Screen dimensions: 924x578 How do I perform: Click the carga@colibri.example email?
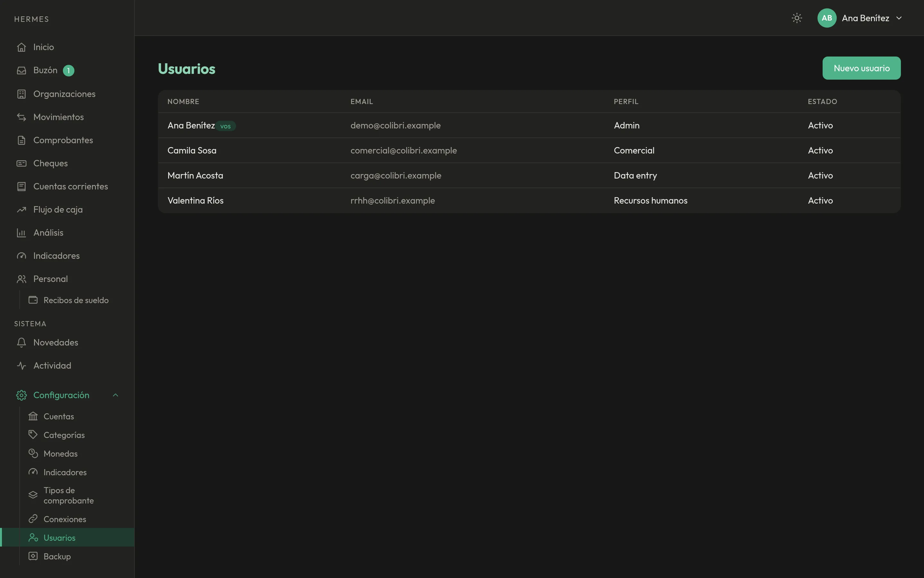point(396,175)
